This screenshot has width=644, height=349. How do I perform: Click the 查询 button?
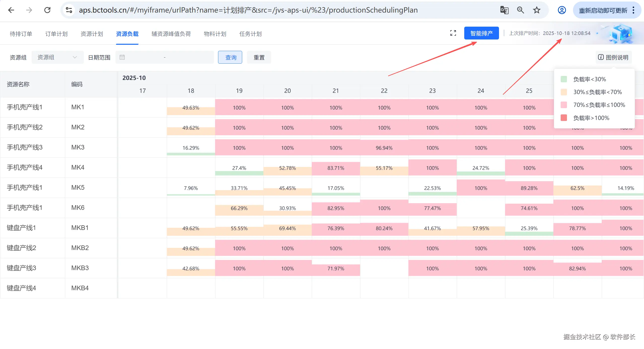(x=230, y=57)
